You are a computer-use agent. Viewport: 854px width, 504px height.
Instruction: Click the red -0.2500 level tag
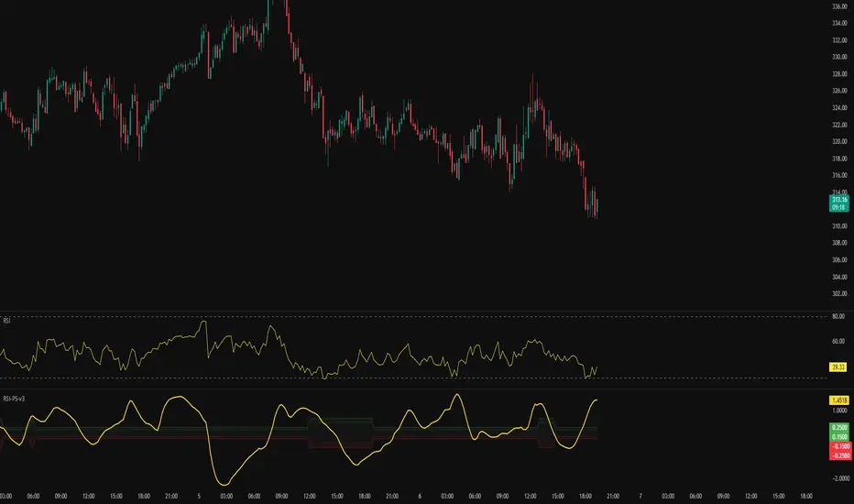click(840, 455)
